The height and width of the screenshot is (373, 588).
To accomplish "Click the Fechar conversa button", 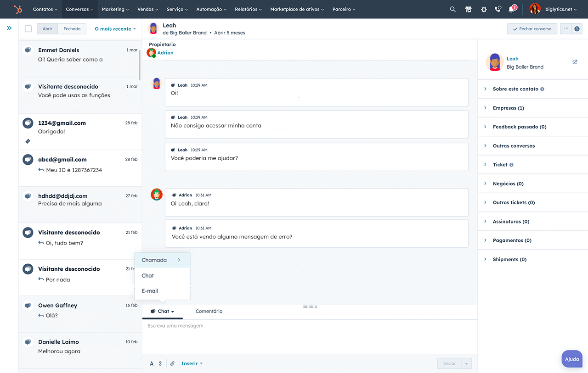I will coord(532,28).
